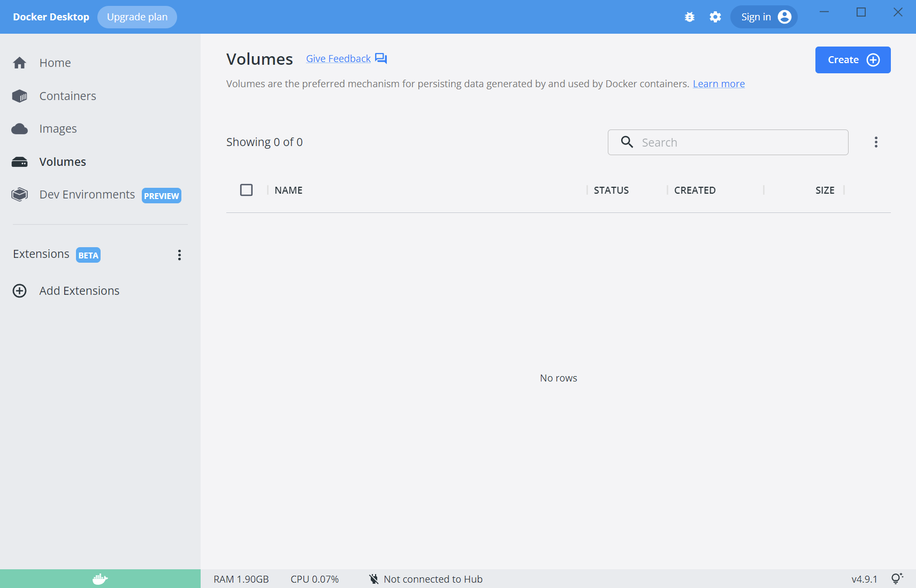Open Dev Environments section
The width and height of the screenshot is (916, 588).
tap(87, 195)
